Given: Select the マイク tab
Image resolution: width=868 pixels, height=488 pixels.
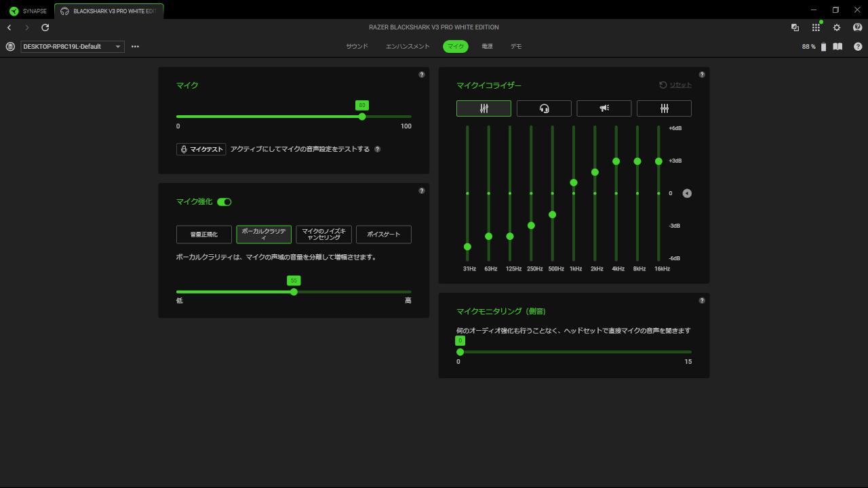Looking at the screenshot, I should tap(456, 47).
